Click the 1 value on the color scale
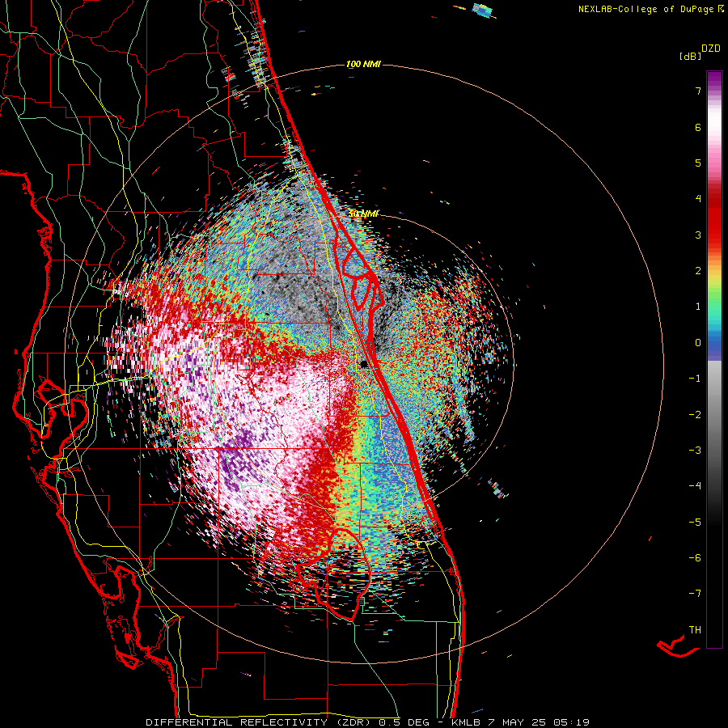This screenshot has width=728, height=728. coord(698,307)
